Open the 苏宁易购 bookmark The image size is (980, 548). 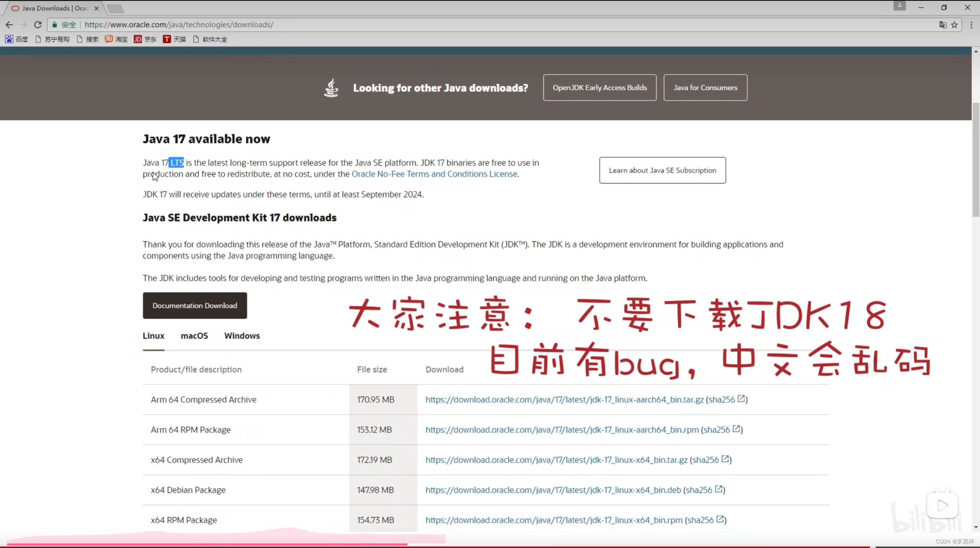[52, 39]
